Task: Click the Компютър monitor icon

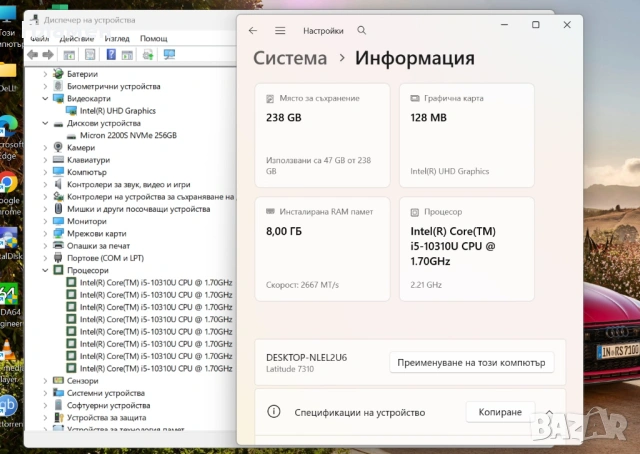Action: click(x=58, y=172)
